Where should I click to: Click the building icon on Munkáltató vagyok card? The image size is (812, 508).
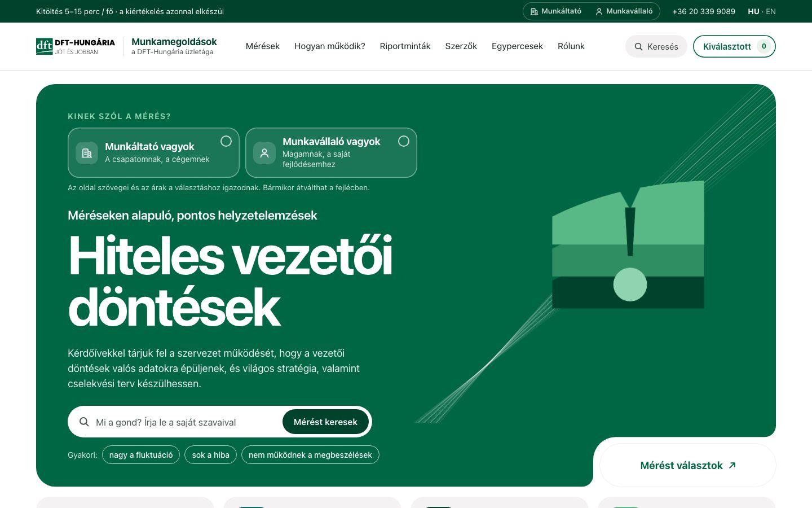pos(87,153)
